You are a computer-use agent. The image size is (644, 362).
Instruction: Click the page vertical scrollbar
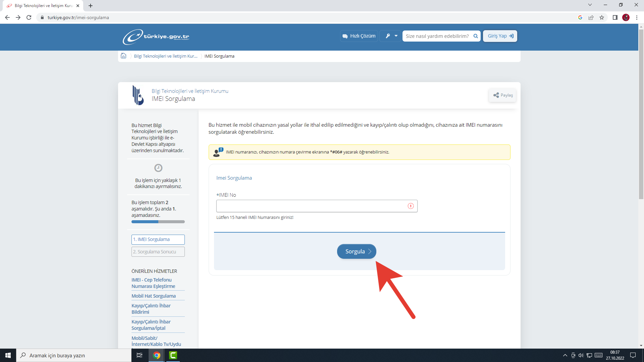(641, 114)
